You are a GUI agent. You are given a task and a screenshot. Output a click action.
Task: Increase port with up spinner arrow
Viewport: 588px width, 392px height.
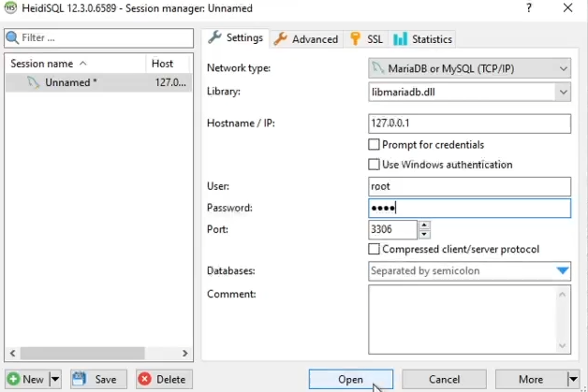pyautogui.click(x=424, y=225)
